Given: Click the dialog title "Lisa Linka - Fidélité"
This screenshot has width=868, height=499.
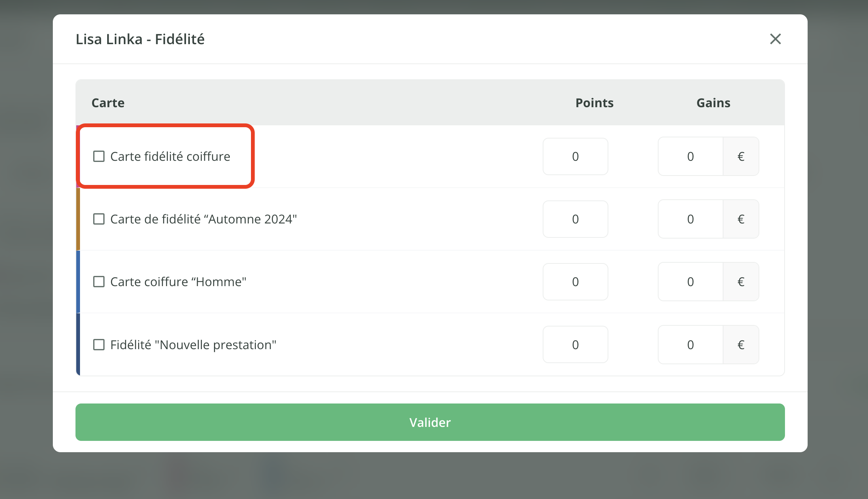Looking at the screenshot, I should 140,39.
